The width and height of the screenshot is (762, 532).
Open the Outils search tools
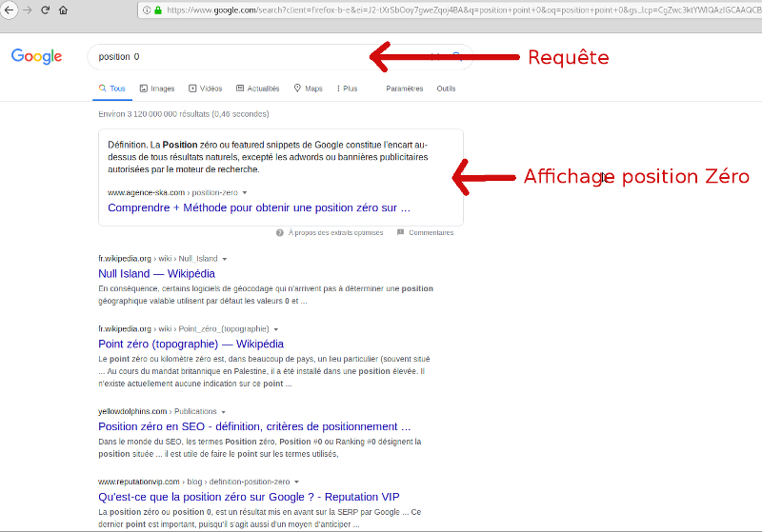tap(446, 89)
